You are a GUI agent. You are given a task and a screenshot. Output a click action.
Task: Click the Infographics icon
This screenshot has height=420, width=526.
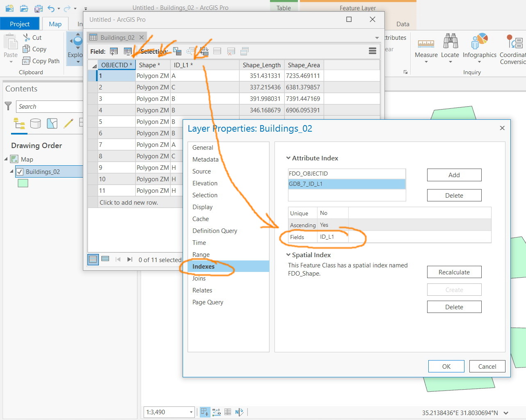[480, 41]
